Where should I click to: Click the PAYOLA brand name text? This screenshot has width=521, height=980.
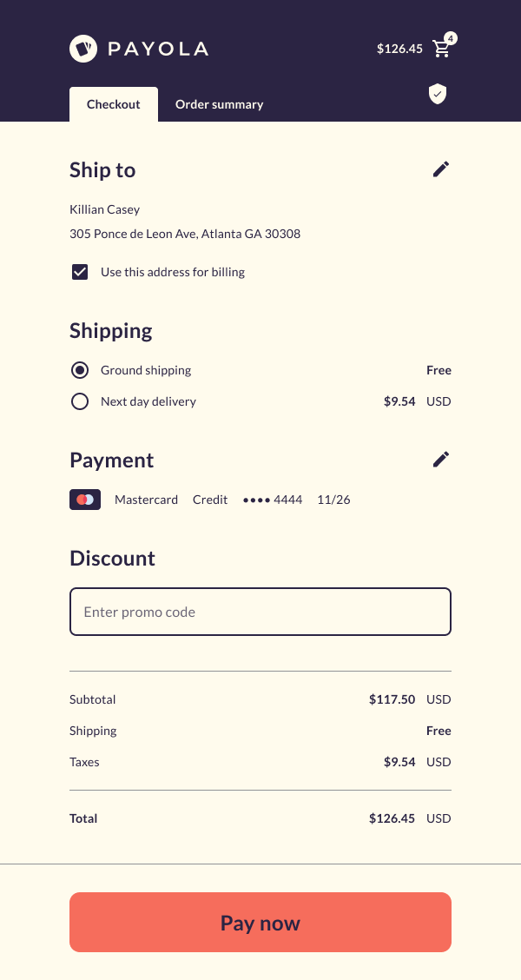(158, 49)
